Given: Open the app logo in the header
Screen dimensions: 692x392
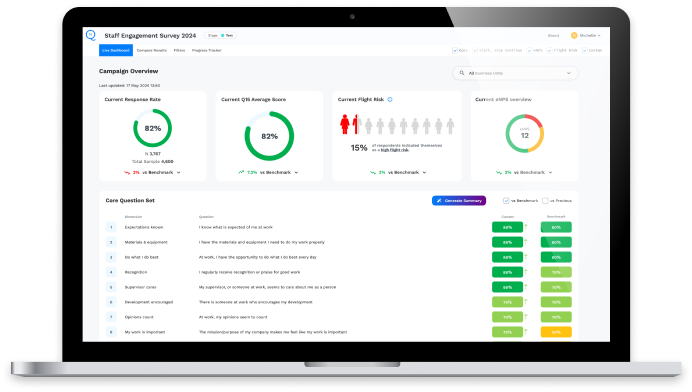Looking at the screenshot, I should pos(91,35).
